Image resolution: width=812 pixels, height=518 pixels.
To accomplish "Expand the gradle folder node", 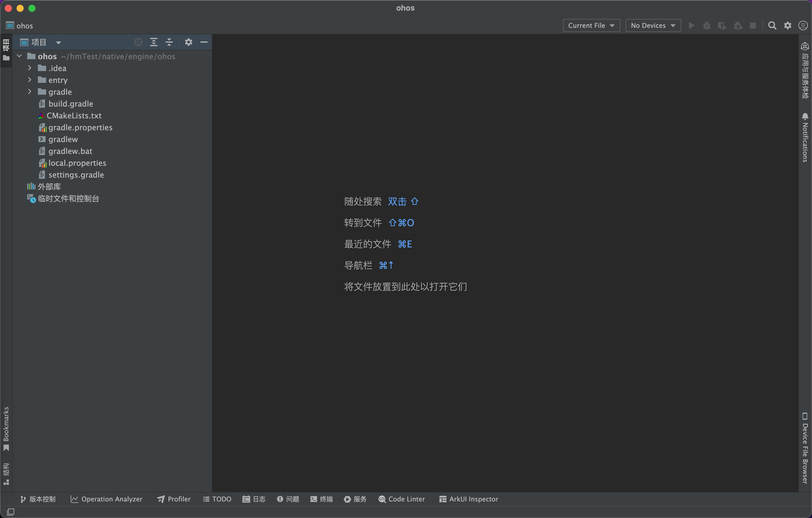I will 30,92.
